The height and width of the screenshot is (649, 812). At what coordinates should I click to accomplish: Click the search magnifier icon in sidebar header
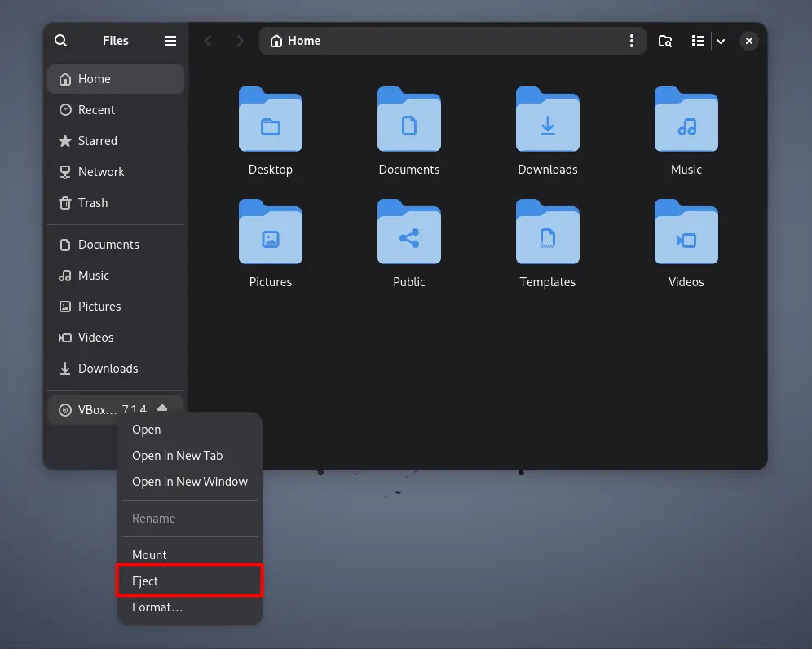(x=61, y=41)
